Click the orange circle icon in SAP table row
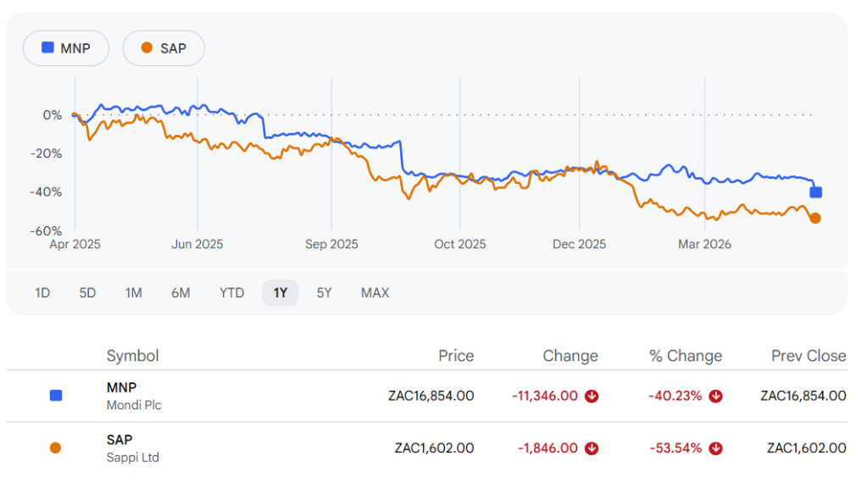The image size is (868, 478). click(56, 447)
